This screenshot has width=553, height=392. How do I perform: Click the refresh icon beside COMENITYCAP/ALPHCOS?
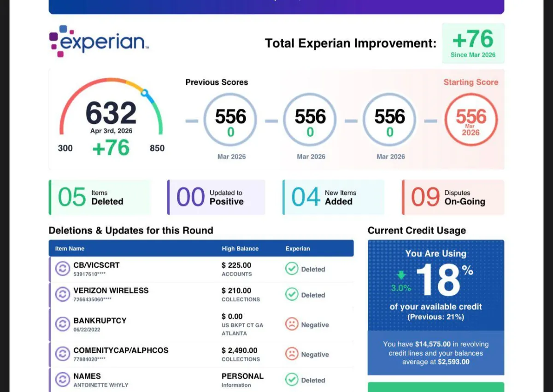coord(63,354)
